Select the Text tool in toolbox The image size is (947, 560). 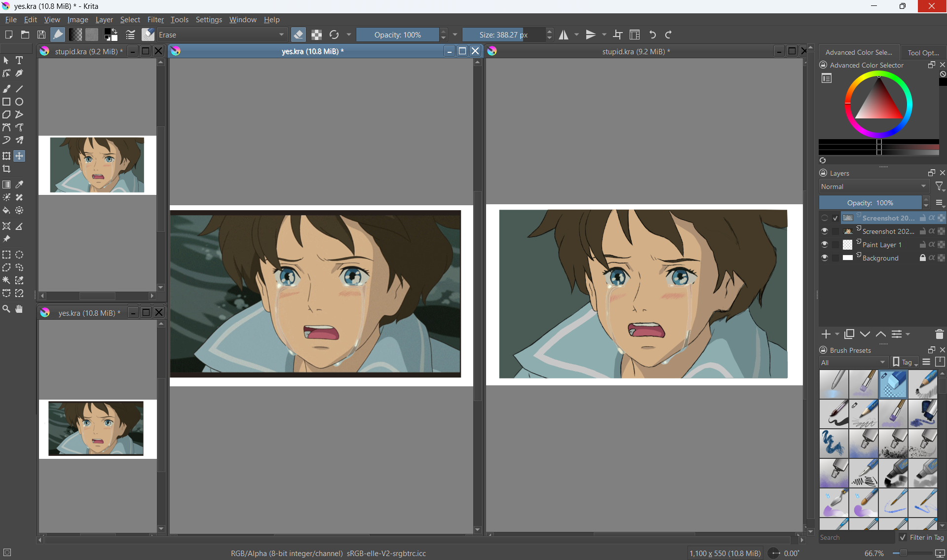point(19,60)
